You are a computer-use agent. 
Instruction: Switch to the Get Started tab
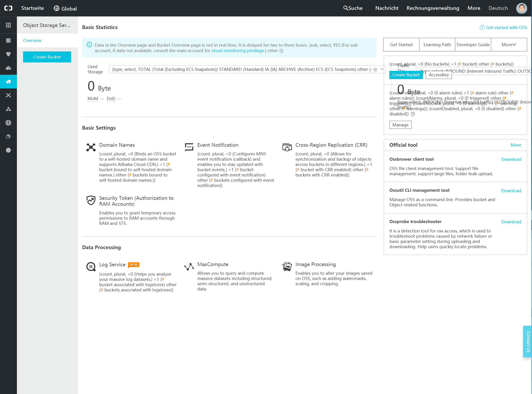tap(401, 45)
